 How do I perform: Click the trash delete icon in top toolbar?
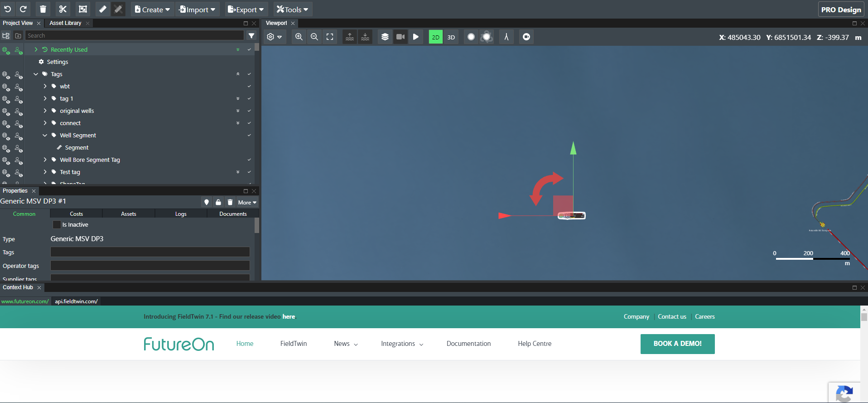43,9
